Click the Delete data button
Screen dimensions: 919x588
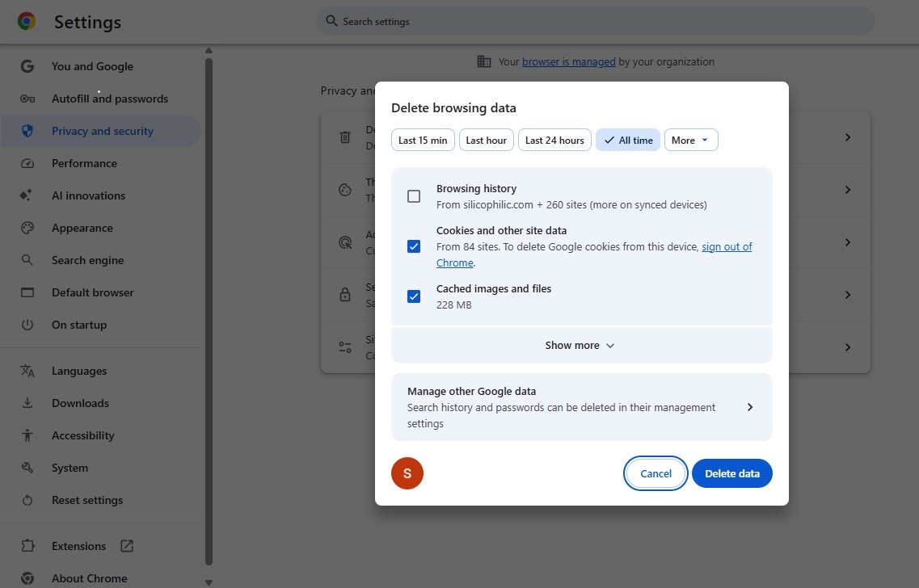point(732,473)
